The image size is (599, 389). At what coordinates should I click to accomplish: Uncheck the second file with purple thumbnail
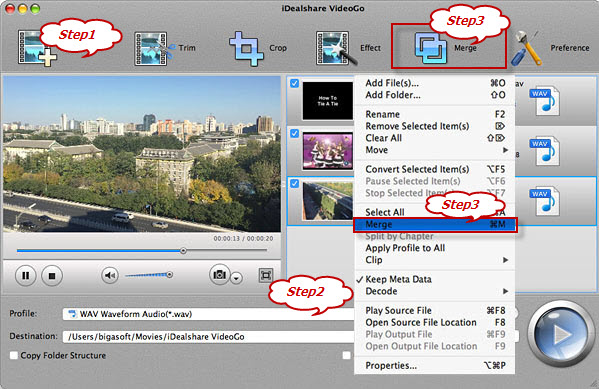point(295,133)
